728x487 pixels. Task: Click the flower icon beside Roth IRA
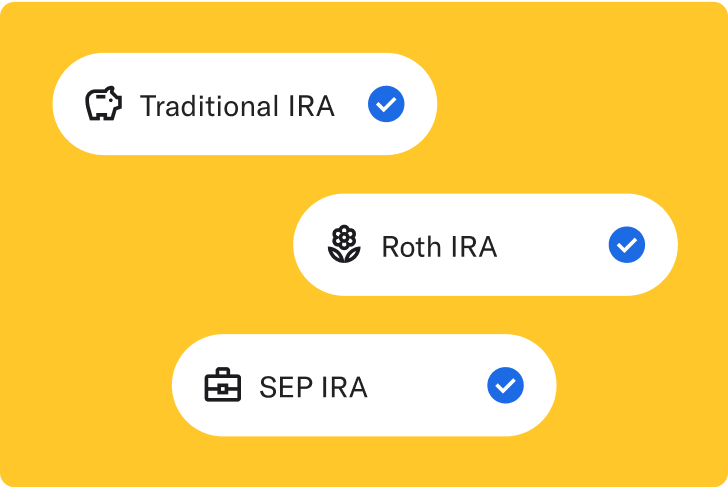[x=344, y=245]
